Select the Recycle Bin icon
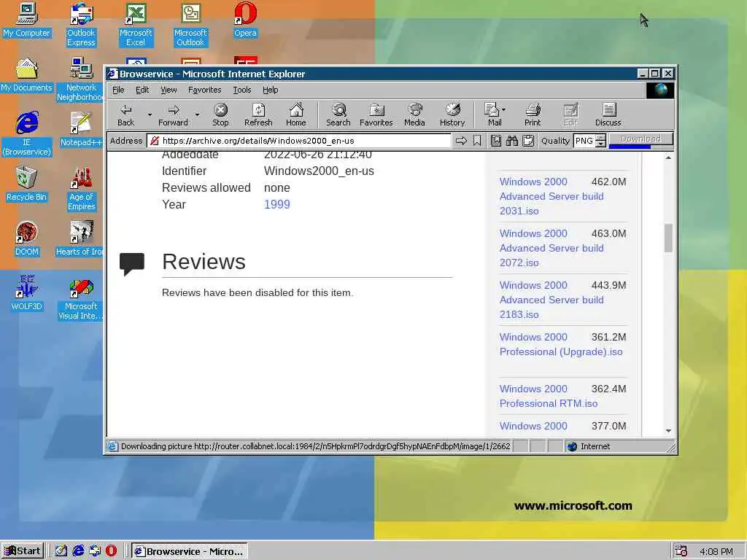Viewport: 747px width, 560px height. coord(27,184)
